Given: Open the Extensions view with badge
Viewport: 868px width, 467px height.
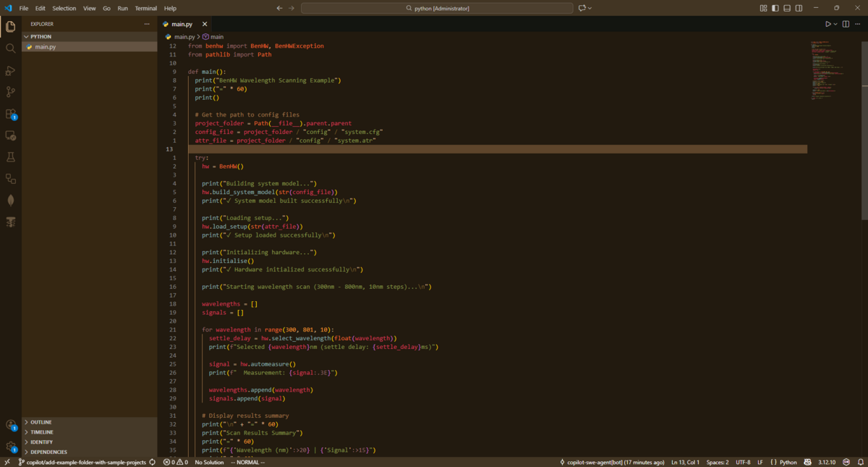Looking at the screenshot, I should pyautogui.click(x=10, y=114).
